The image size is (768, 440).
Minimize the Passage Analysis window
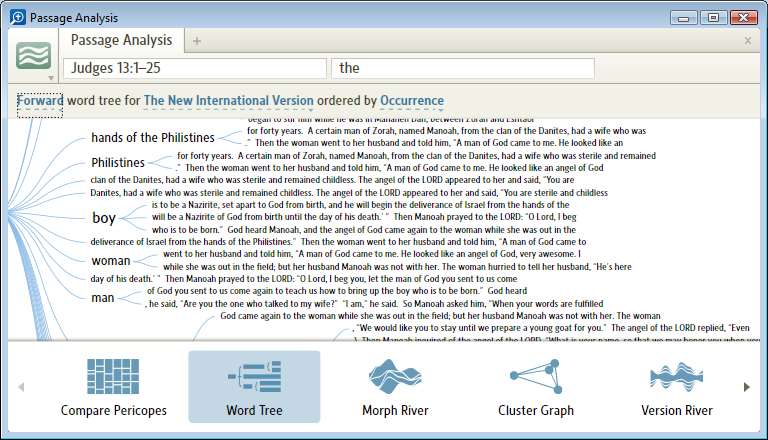(684, 18)
